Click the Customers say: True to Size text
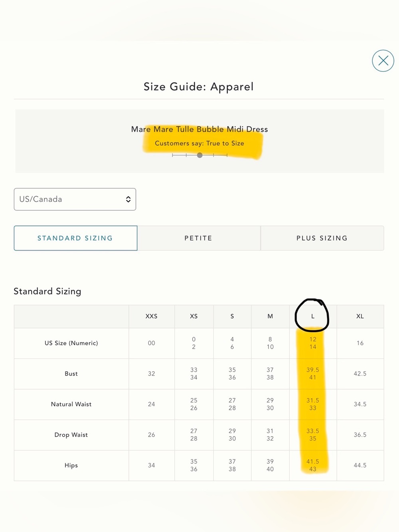The height and width of the screenshot is (532, 399). (199, 143)
